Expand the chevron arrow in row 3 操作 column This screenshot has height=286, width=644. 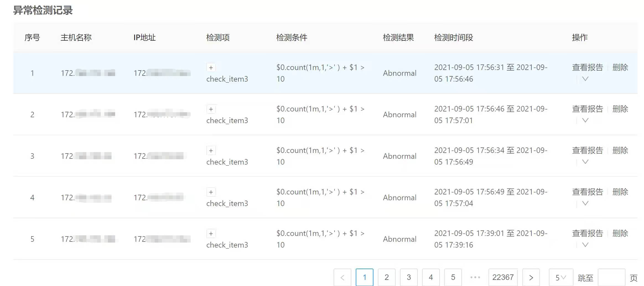coord(585,162)
